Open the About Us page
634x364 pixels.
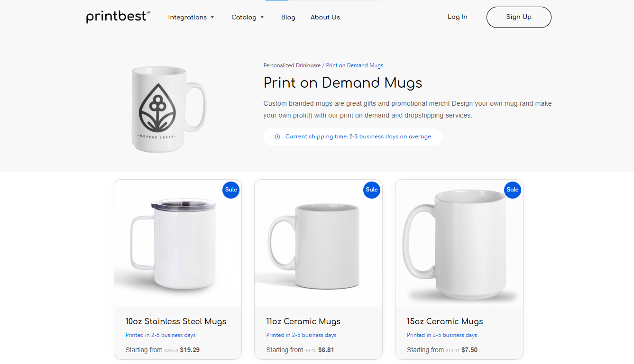(325, 17)
